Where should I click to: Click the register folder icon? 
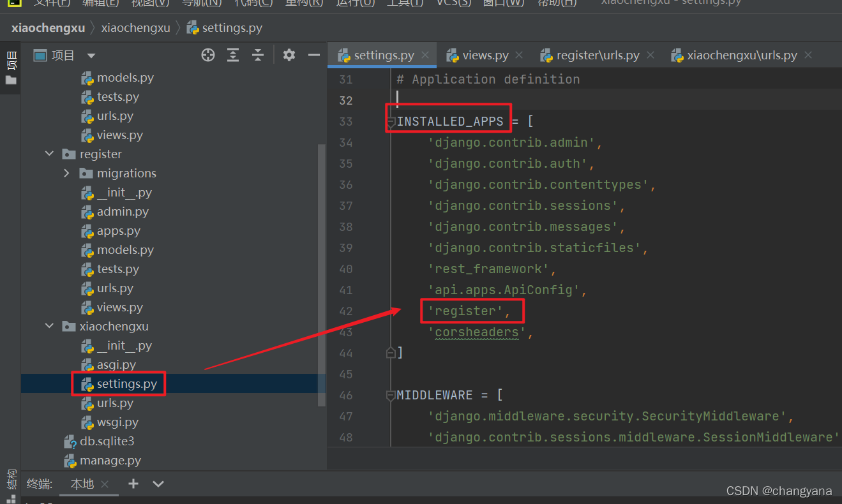(69, 154)
